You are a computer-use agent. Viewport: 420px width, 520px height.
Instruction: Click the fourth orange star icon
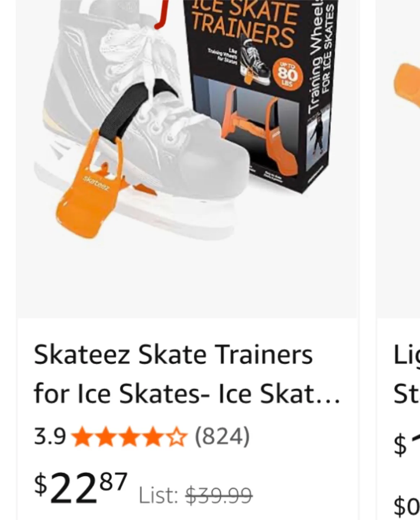[x=153, y=437]
